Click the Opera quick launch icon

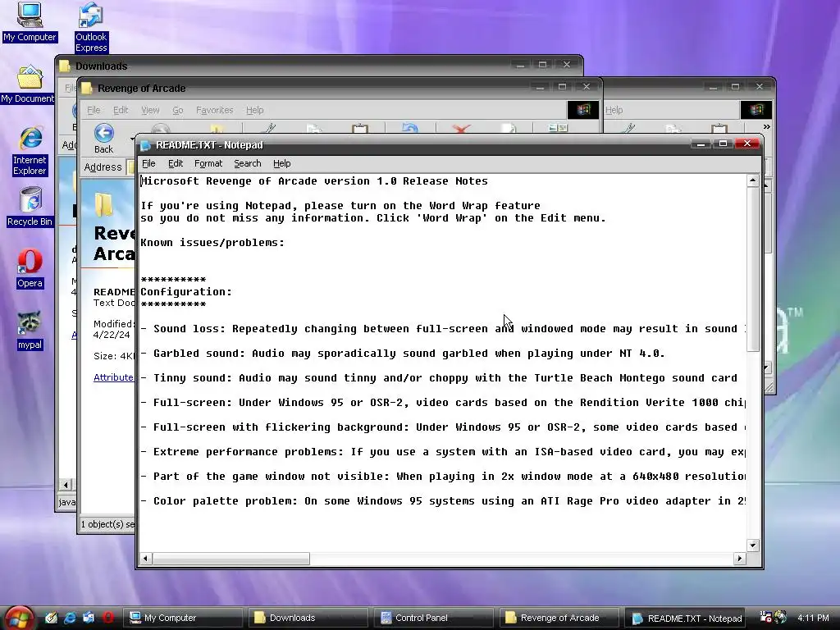pyautogui.click(x=108, y=618)
